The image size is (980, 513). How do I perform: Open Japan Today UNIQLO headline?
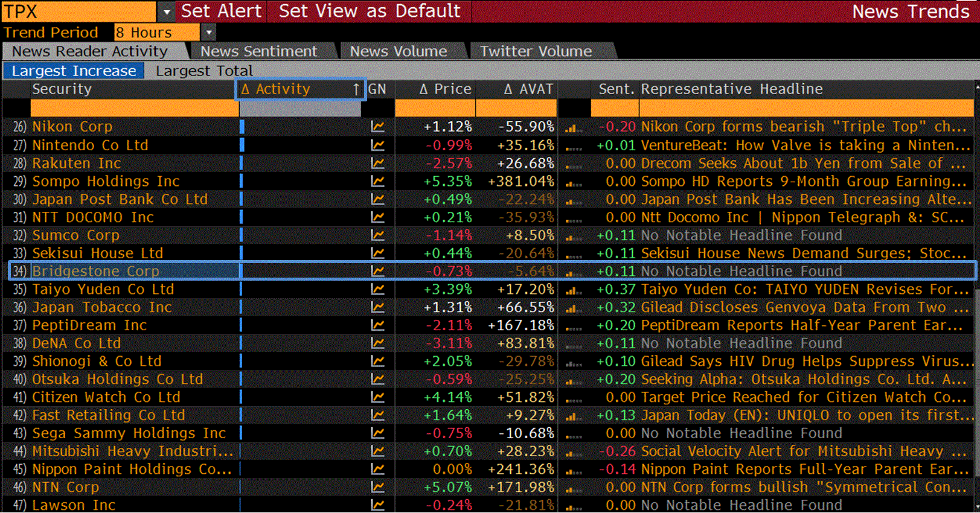point(807,415)
